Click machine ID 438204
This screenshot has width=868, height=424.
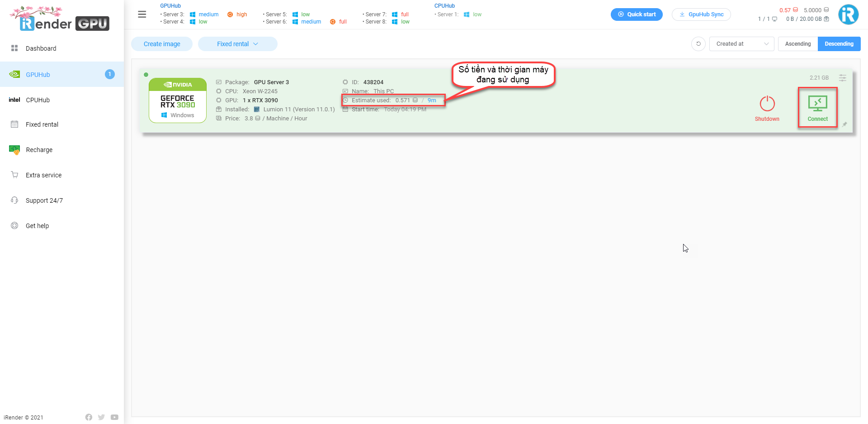tap(373, 82)
